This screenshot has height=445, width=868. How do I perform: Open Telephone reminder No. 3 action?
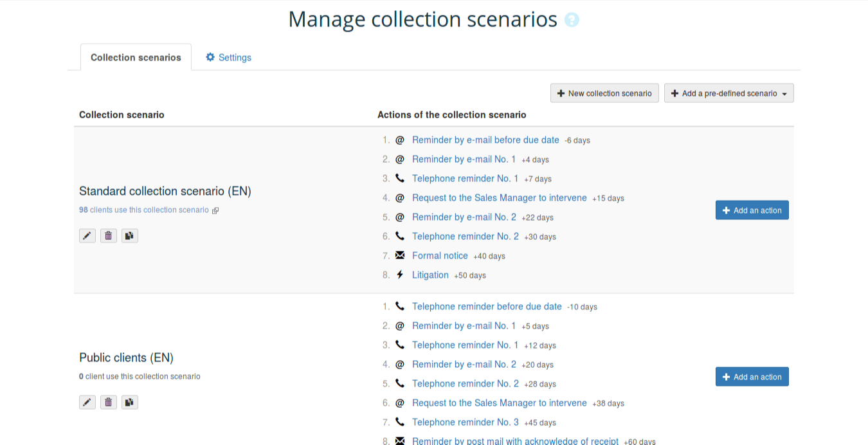coord(466,422)
